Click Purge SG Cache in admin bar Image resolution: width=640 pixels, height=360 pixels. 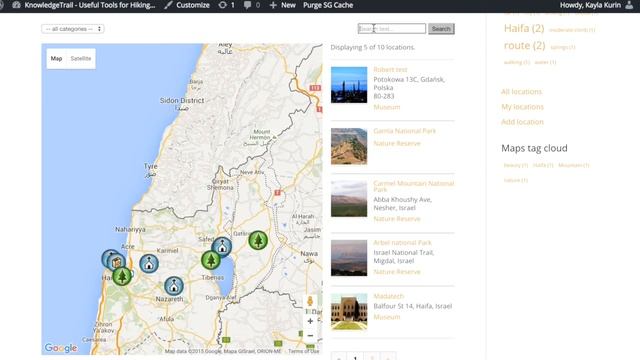pos(328,5)
